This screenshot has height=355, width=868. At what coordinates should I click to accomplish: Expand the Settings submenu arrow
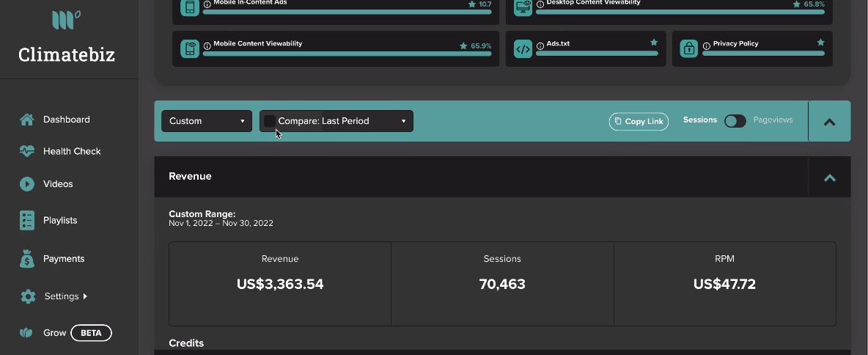[x=85, y=296]
